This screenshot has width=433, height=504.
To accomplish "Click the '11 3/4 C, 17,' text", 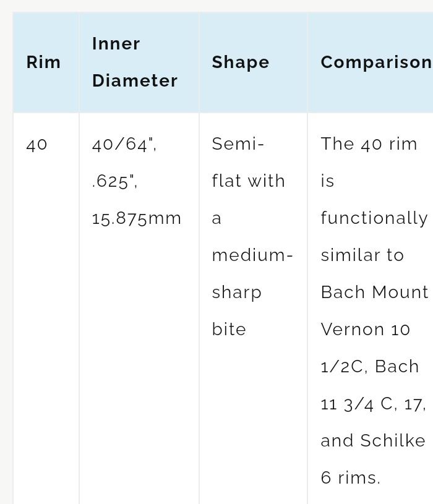I will pos(373,404).
